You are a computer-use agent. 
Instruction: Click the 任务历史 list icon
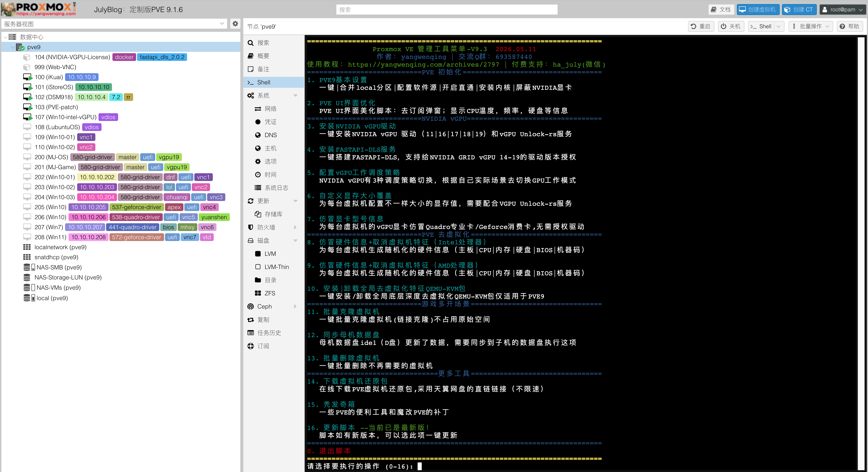point(251,333)
